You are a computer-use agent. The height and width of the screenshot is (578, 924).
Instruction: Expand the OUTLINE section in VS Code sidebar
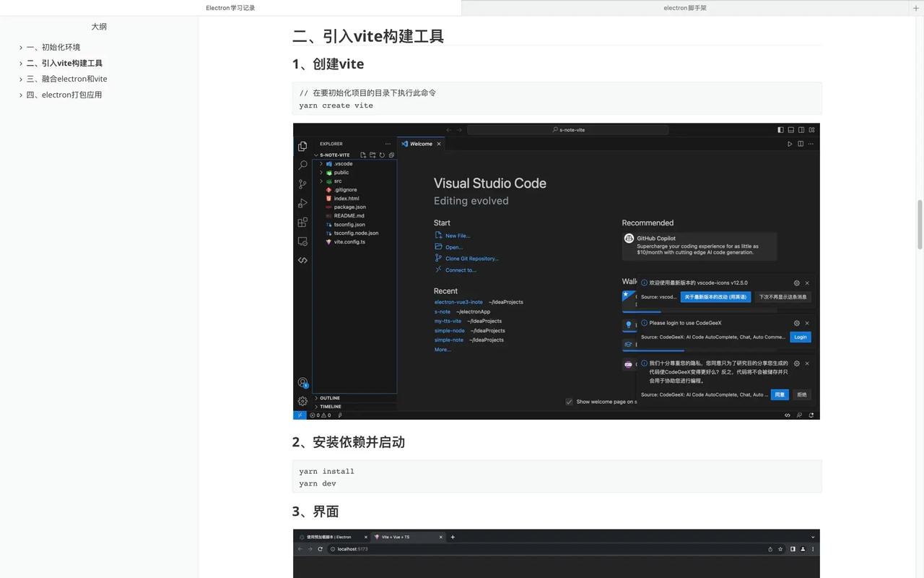click(354, 398)
